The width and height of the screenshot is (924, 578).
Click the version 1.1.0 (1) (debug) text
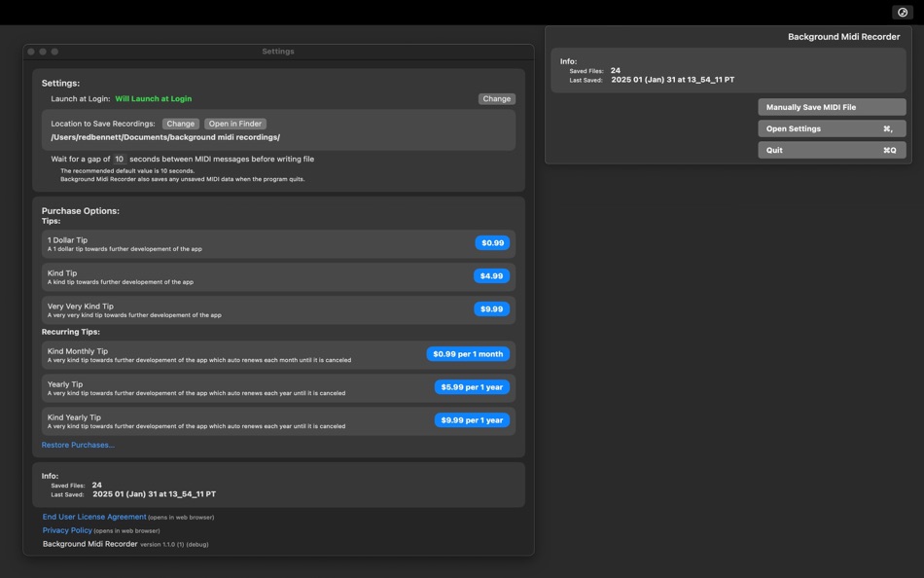pos(174,544)
